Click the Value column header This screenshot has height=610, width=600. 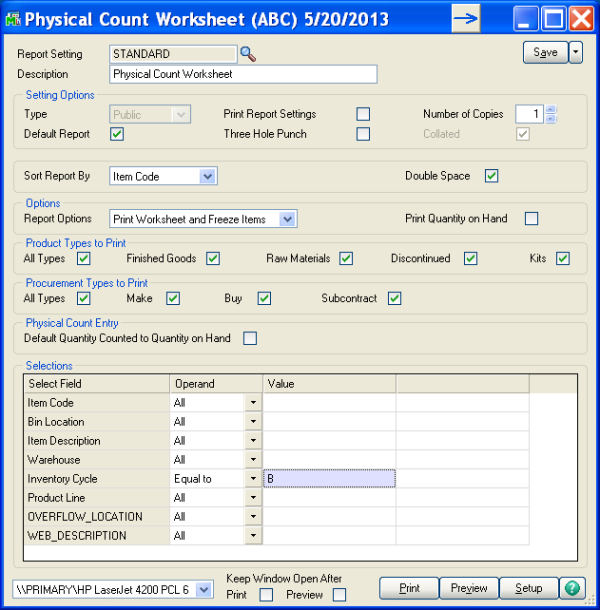(330, 384)
